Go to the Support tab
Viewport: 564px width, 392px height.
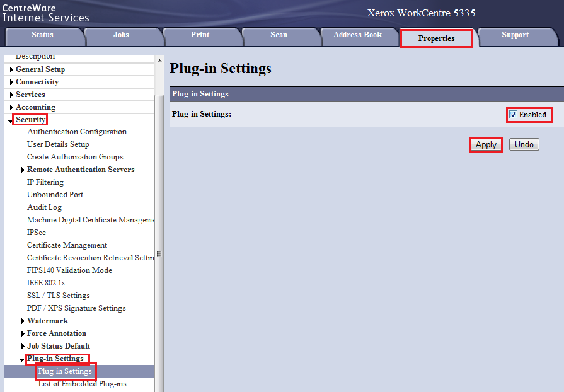[x=515, y=35]
